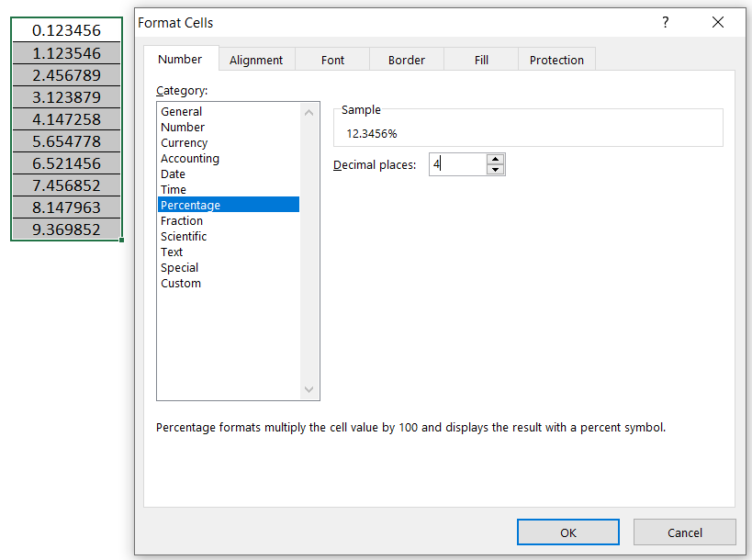Select the General category

coord(181,111)
